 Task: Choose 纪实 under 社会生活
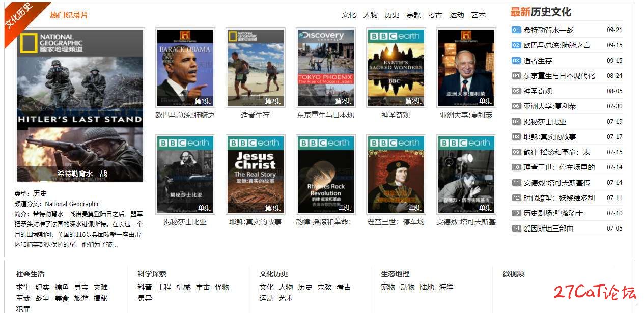(42, 287)
